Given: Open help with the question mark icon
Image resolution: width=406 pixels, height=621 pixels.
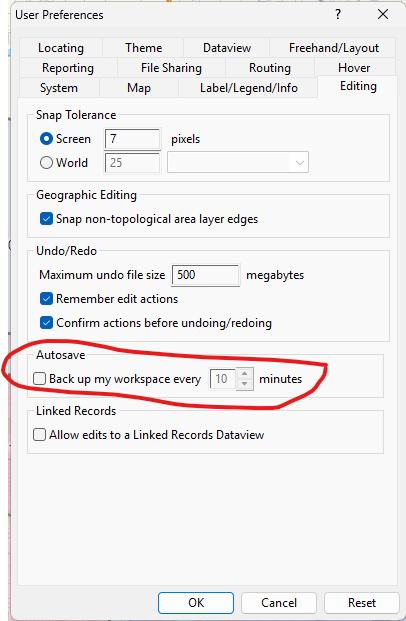Looking at the screenshot, I should click(x=338, y=15).
